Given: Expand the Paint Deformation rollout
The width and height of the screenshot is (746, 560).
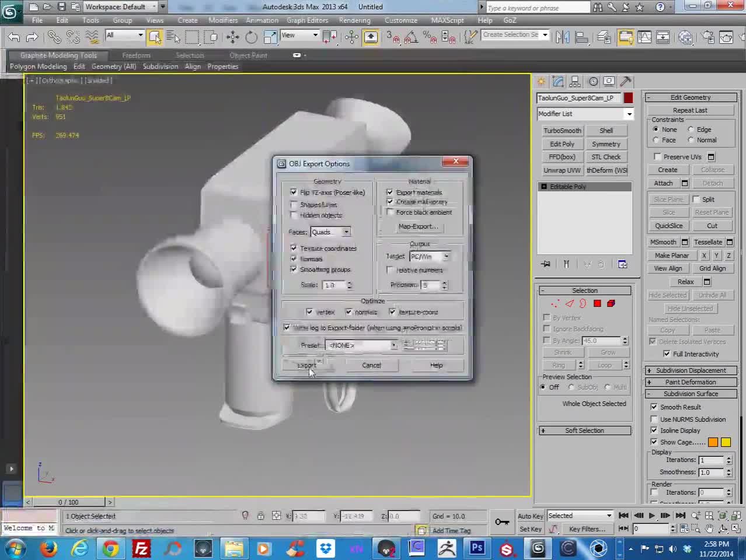Looking at the screenshot, I should pos(691,382).
